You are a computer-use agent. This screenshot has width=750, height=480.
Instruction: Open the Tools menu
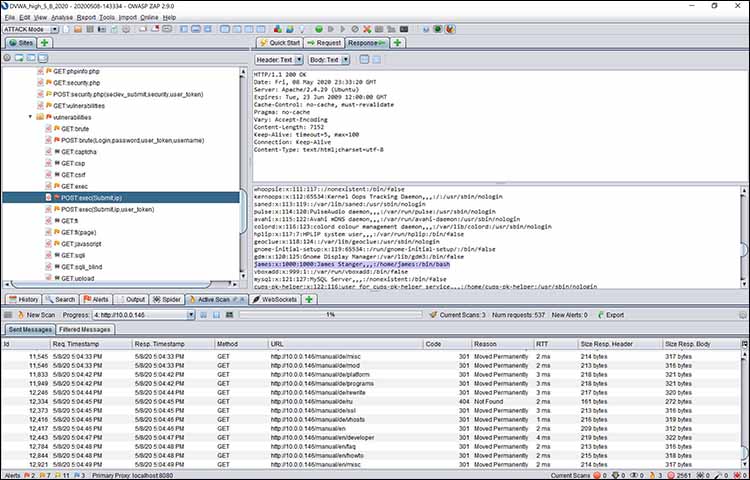click(107, 17)
